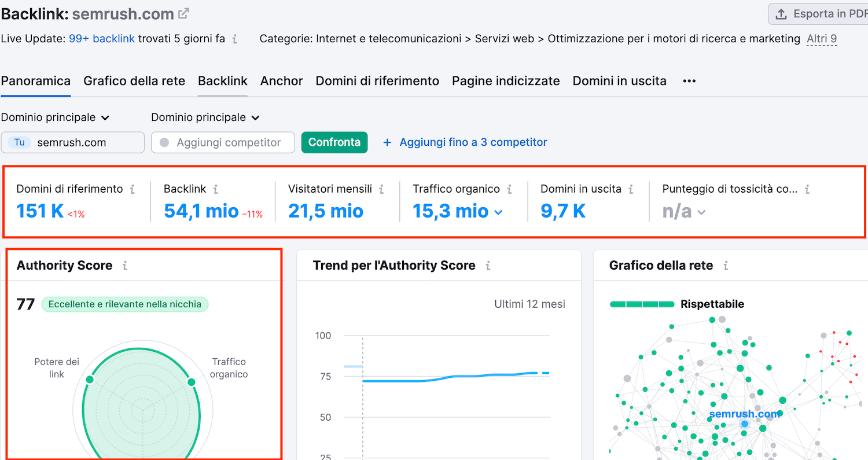Click Aggiungi fino a 3 competitor link
The height and width of the screenshot is (460, 868).
pyautogui.click(x=473, y=142)
